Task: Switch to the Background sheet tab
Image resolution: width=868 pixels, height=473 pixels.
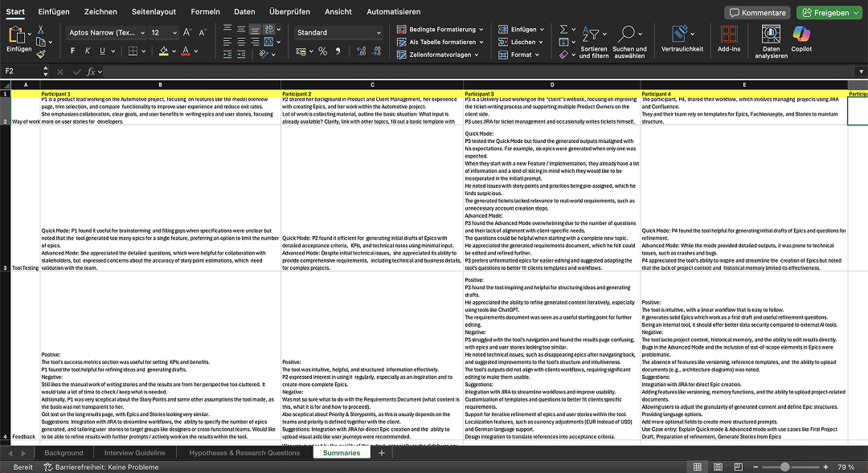Action: 63,453
